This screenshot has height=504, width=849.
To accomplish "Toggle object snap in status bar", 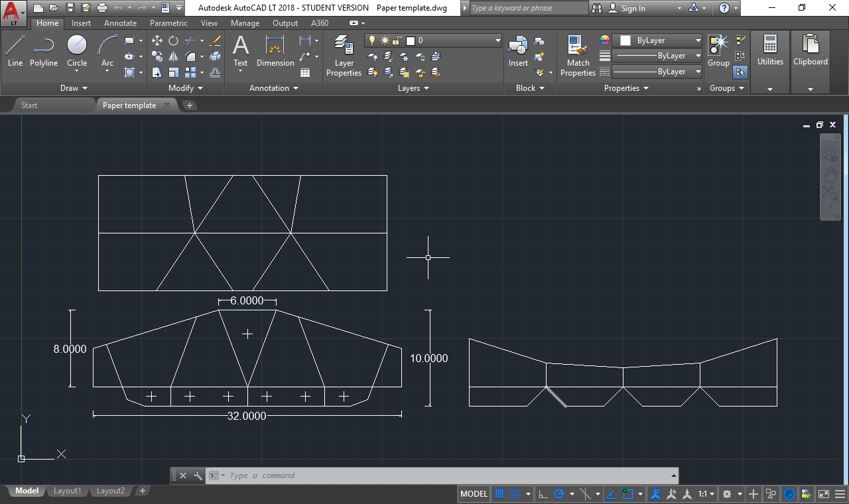I will click(627, 494).
